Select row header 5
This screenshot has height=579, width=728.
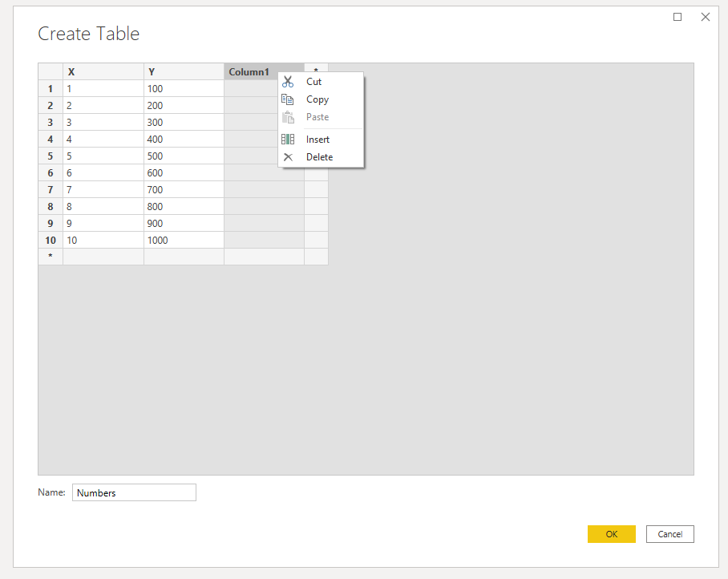[51, 156]
